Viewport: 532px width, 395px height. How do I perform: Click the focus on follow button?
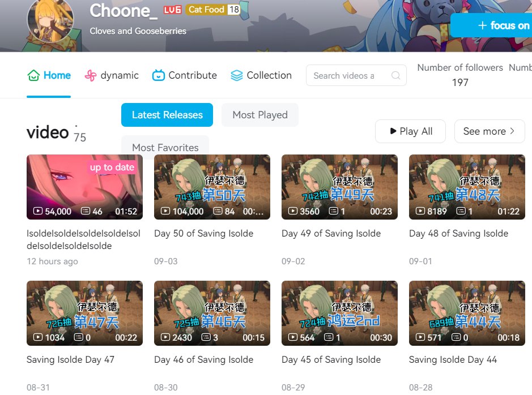pyautogui.click(x=491, y=25)
